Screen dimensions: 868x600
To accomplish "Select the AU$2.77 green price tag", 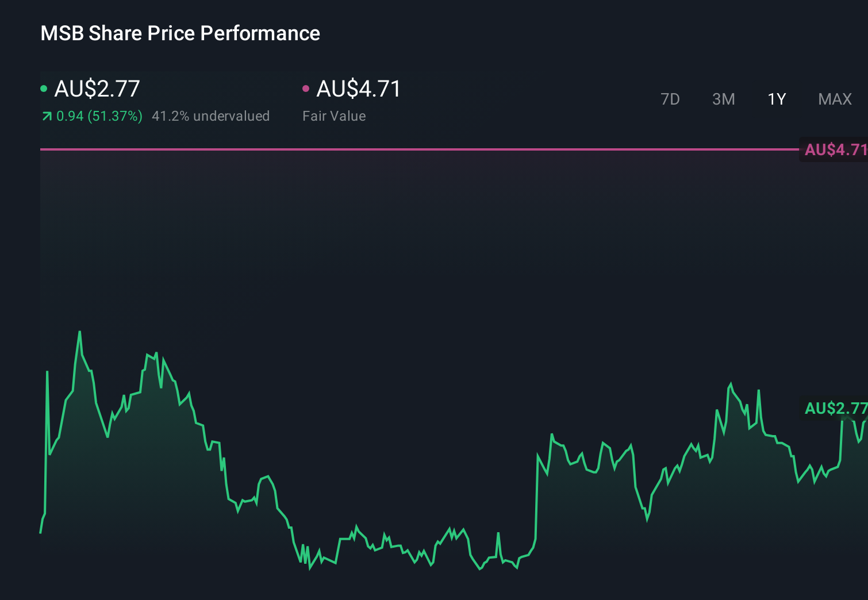I will [835, 409].
